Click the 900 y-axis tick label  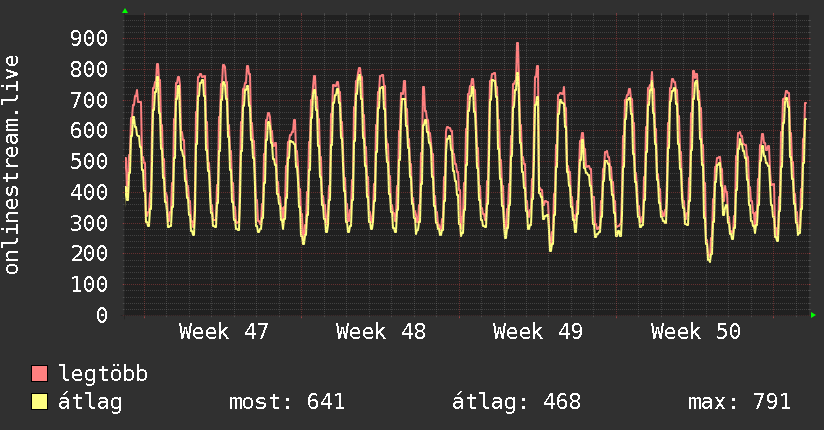[x=89, y=38]
